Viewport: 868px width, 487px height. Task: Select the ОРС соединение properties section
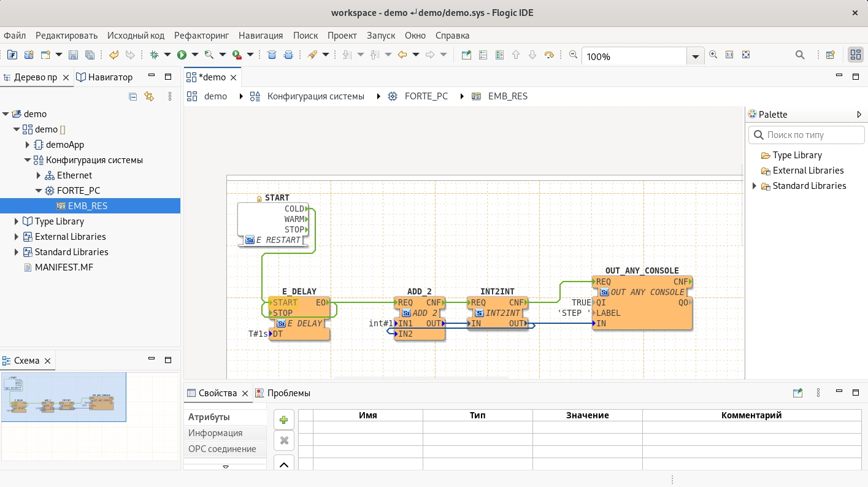click(222, 449)
